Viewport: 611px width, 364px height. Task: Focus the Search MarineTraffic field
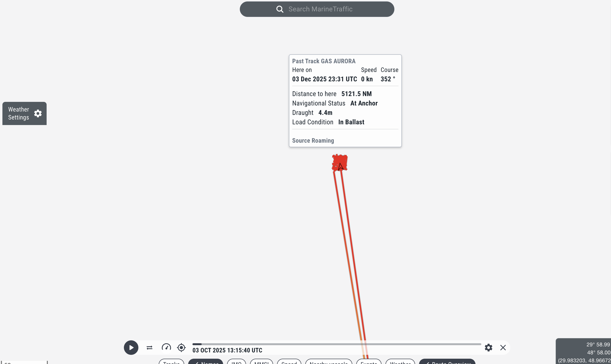click(x=320, y=9)
